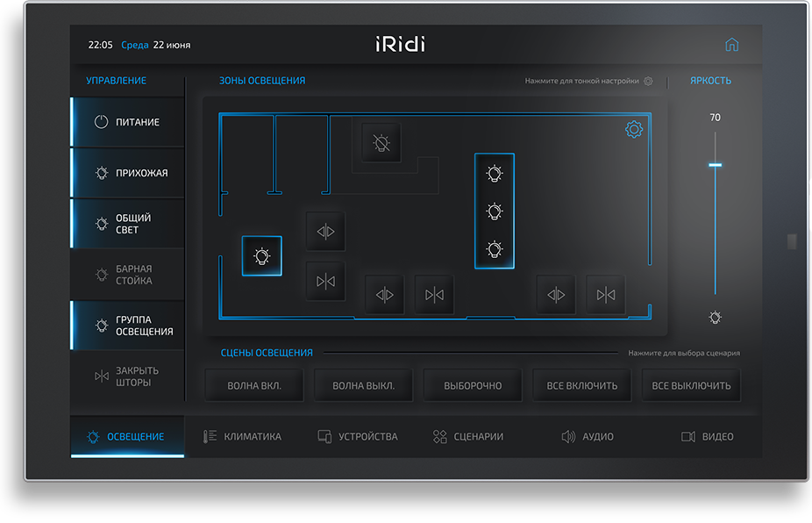Click the СЦЕНЫ ОСВЕЩЕНИЯ heading
This screenshot has height=523, width=812.
(267, 353)
